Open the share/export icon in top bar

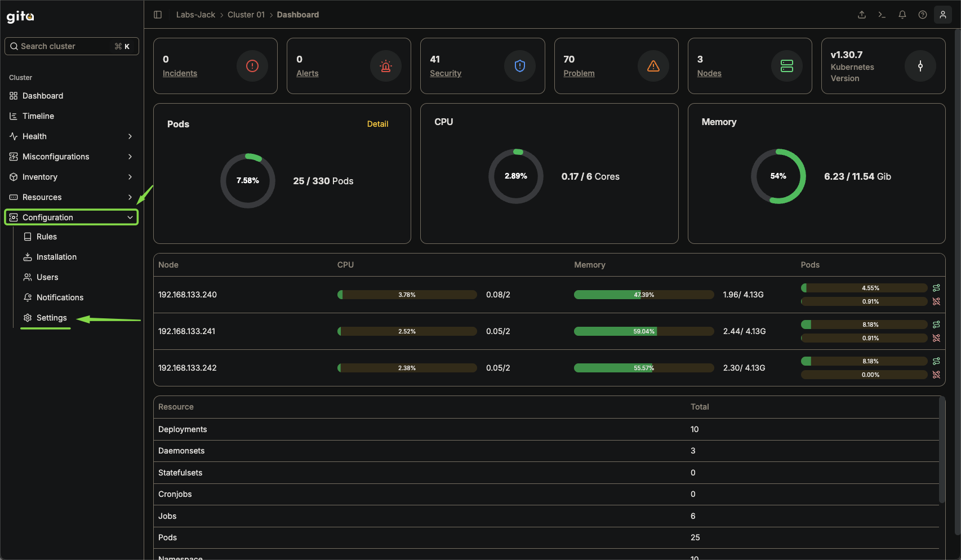pos(862,15)
